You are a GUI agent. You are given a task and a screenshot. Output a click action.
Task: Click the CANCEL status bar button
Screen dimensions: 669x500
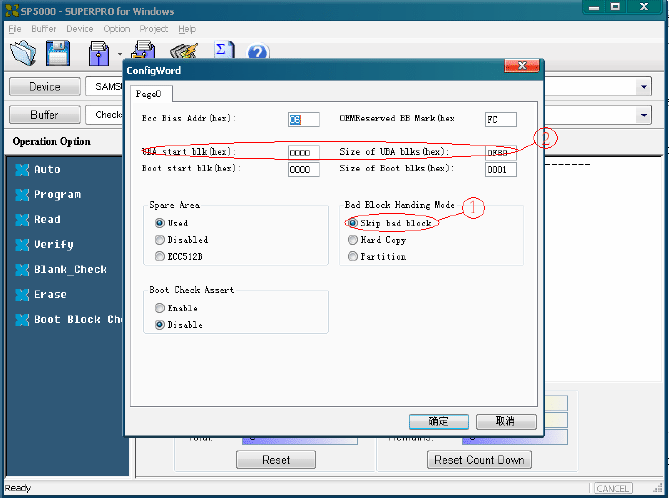click(613, 488)
